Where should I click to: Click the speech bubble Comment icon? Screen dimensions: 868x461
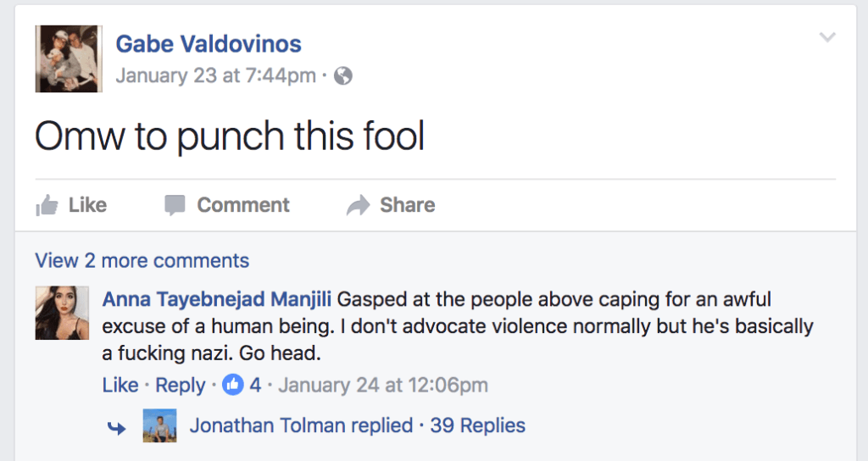pyautogui.click(x=175, y=205)
